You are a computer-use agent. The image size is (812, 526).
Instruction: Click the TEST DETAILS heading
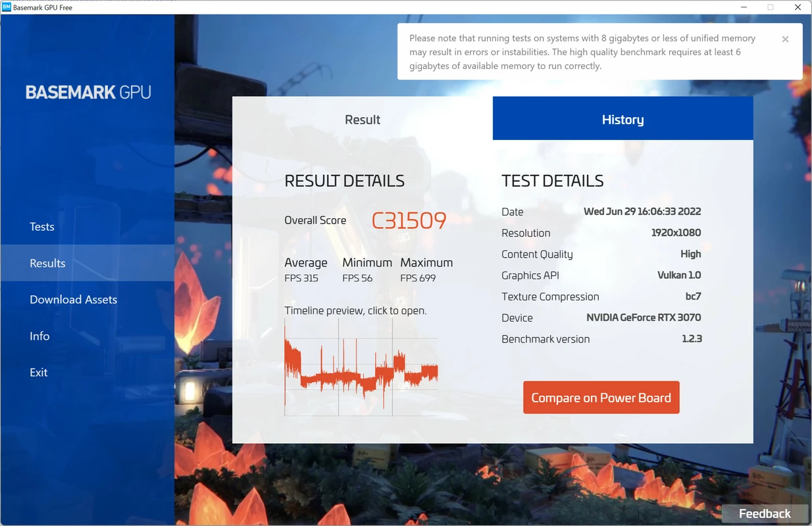(x=552, y=181)
